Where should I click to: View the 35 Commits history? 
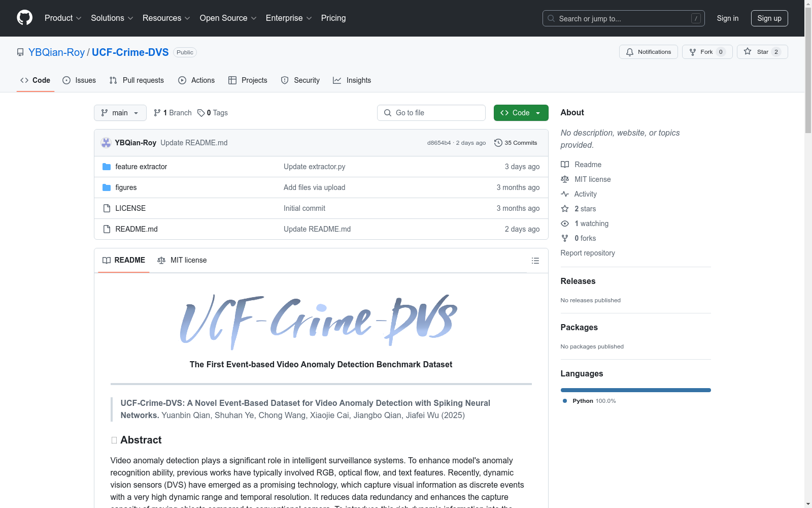516,143
